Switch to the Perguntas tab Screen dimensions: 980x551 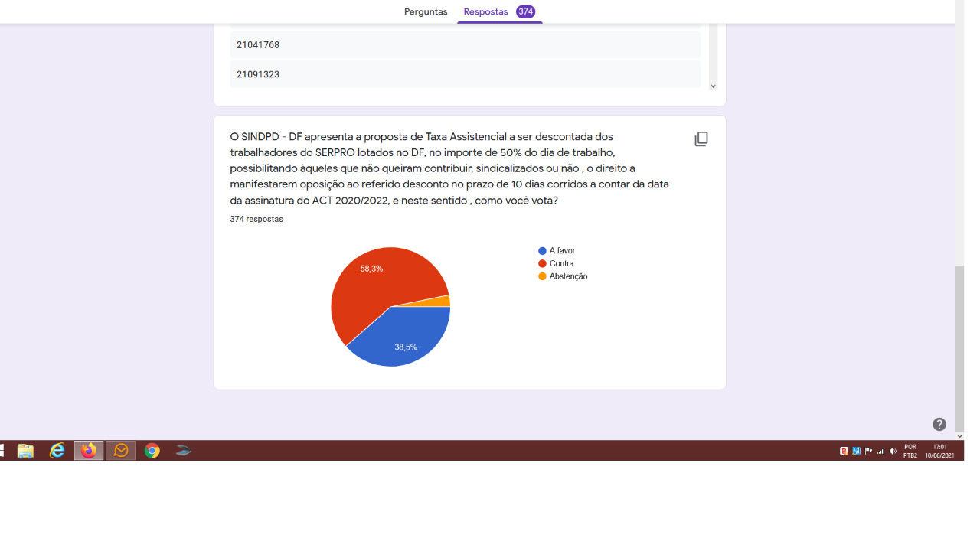pos(426,11)
